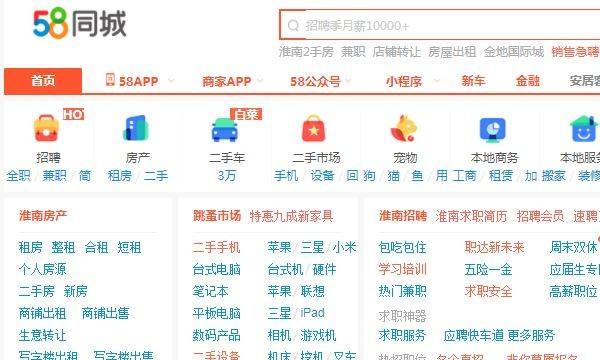
Task: Open 租房 under 房产 icon
Action: [x=120, y=176]
